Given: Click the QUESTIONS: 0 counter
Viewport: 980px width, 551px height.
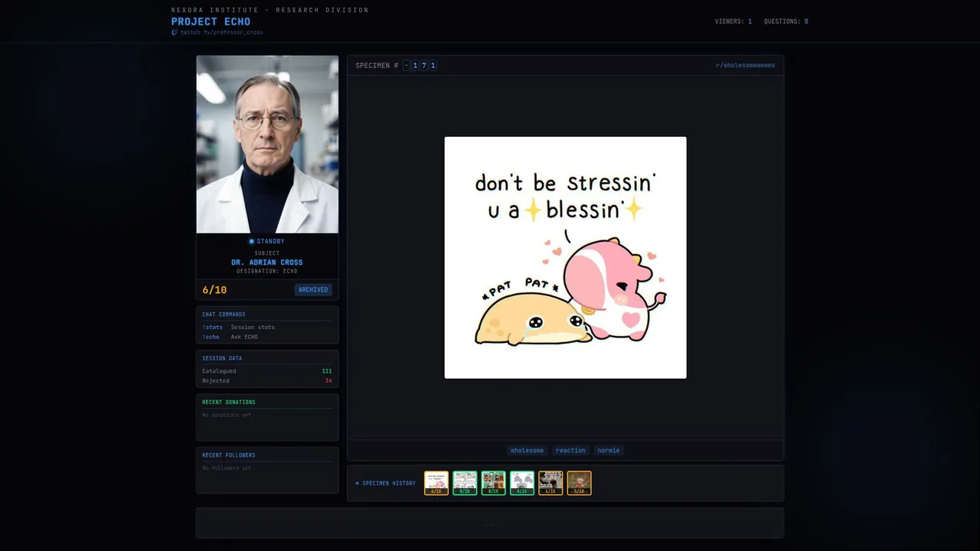Looking at the screenshot, I should [x=786, y=21].
